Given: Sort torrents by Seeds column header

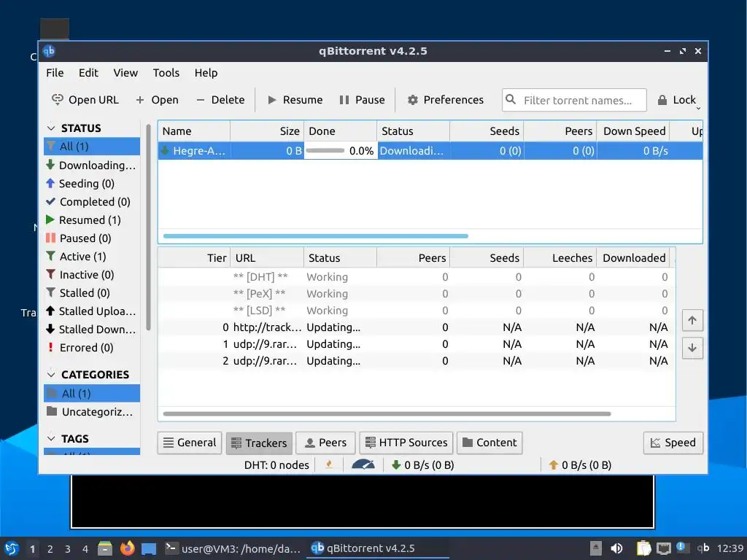Looking at the screenshot, I should (487, 131).
